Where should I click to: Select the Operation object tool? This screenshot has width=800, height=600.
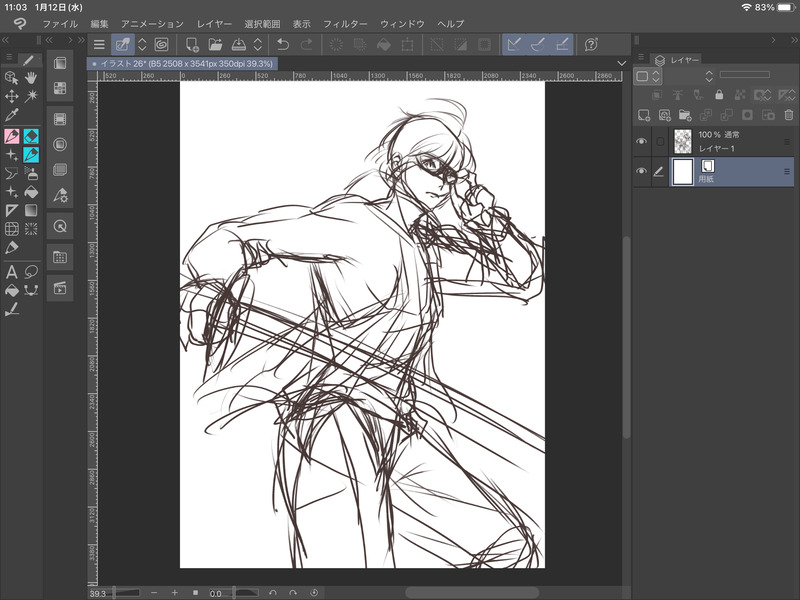11,78
